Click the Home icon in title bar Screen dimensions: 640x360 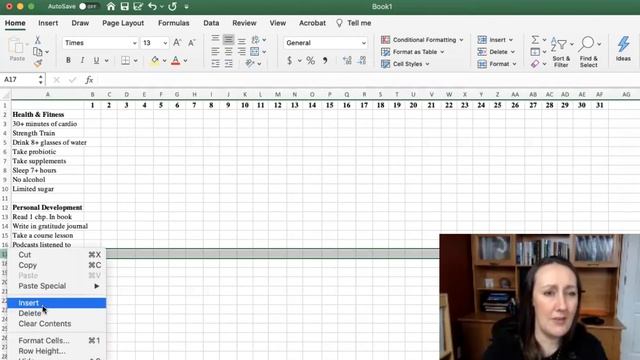[x=111, y=7]
